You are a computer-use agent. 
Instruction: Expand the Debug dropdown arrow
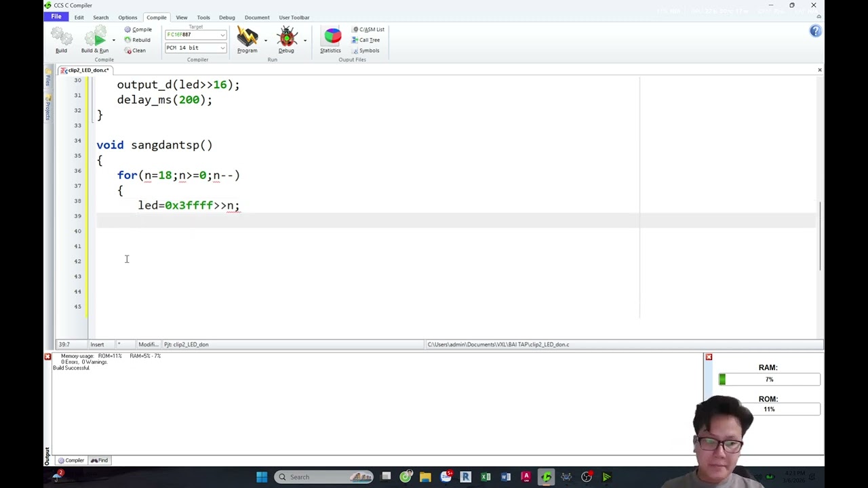304,40
